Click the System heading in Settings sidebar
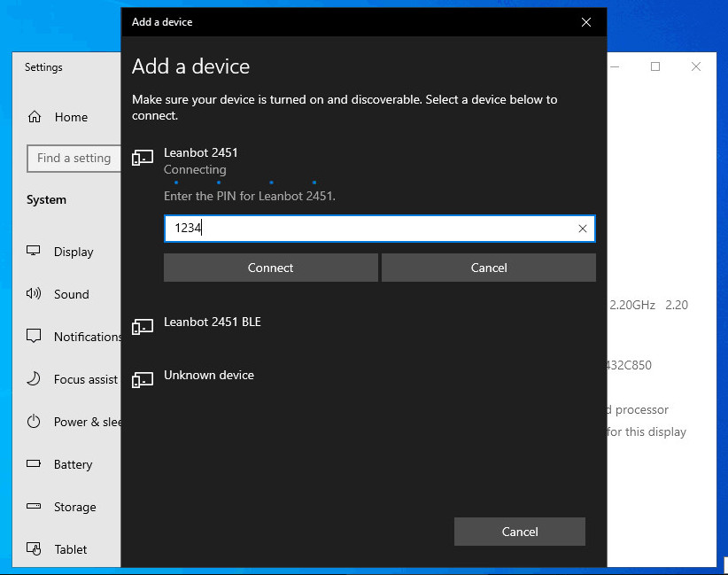 pos(46,199)
